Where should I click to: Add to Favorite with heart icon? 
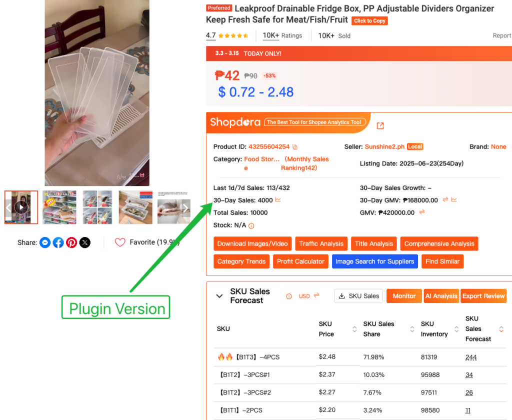tap(120, 242)
